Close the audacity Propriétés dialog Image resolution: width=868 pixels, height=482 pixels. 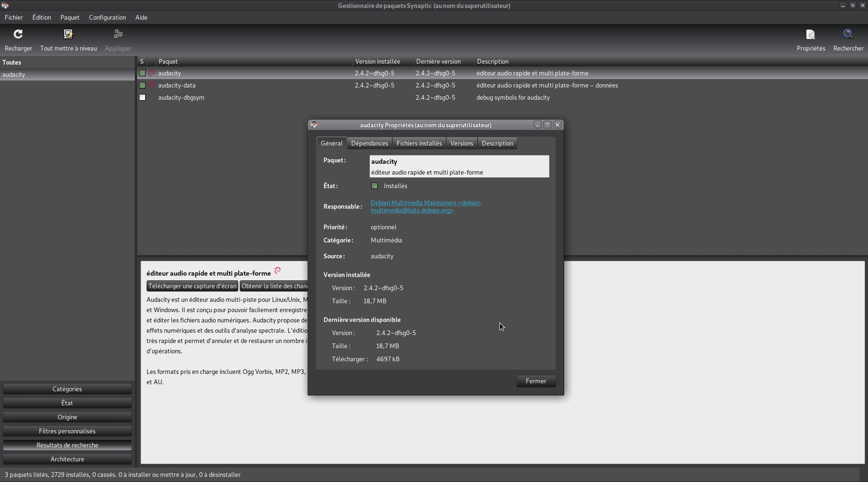[557, 124]
